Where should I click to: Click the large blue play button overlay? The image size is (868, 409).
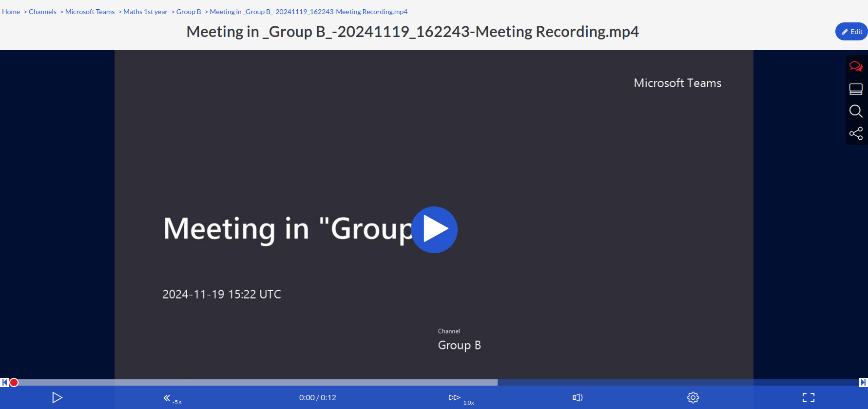click(434, 229)
